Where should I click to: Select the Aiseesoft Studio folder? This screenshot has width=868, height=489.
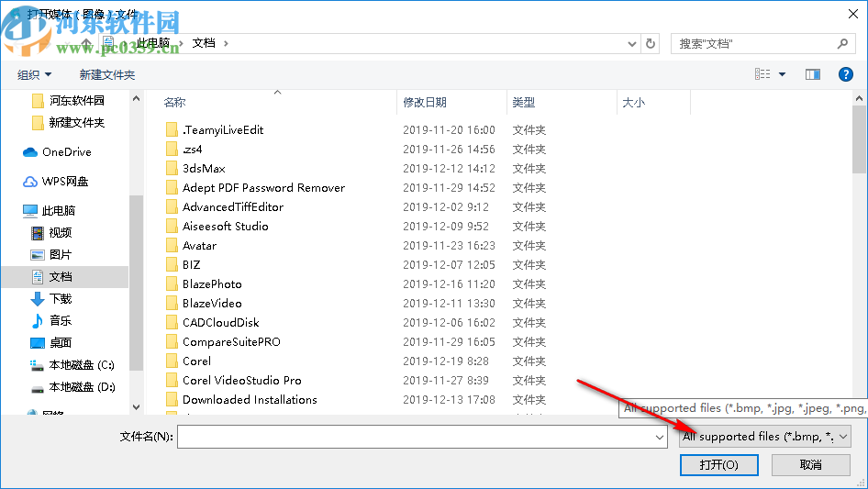click(x=226, y=227)
